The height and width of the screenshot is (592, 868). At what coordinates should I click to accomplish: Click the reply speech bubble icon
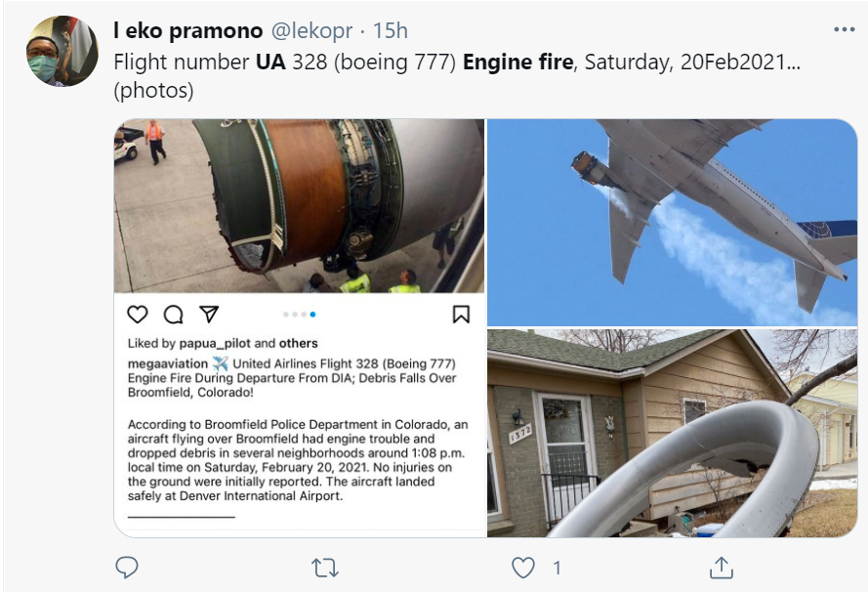pos(127,567)
